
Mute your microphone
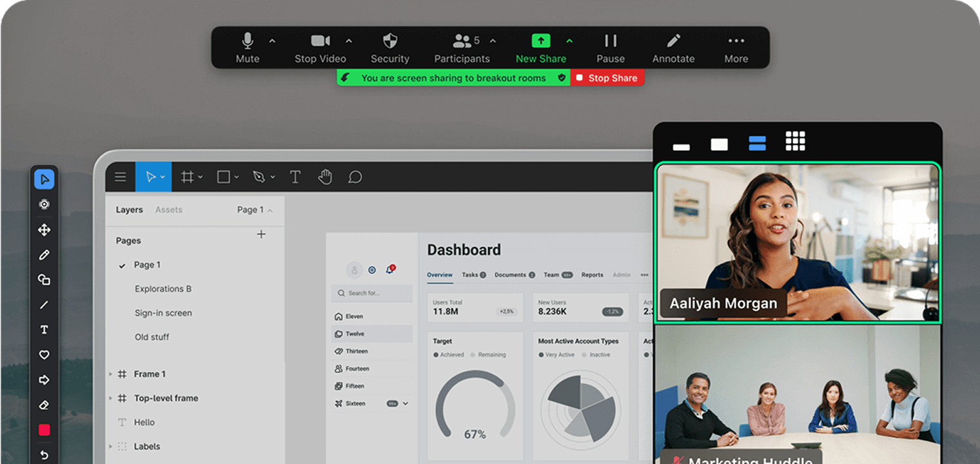247,45
